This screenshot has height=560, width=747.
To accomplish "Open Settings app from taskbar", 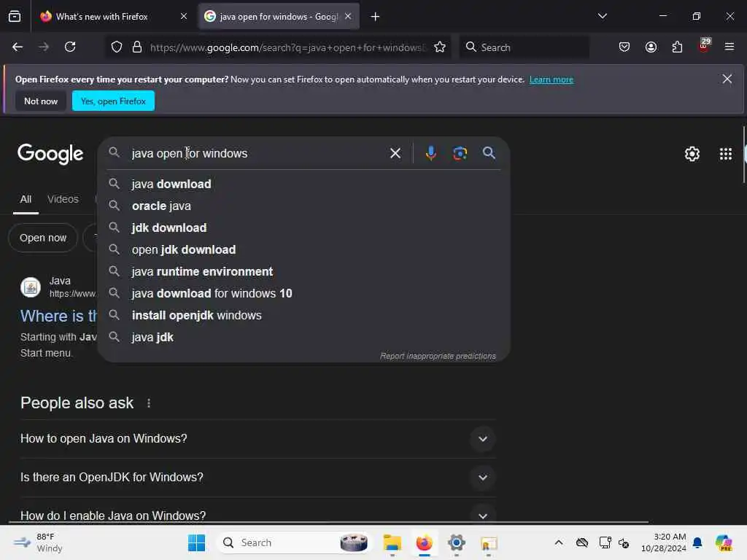I will [456, 542].
